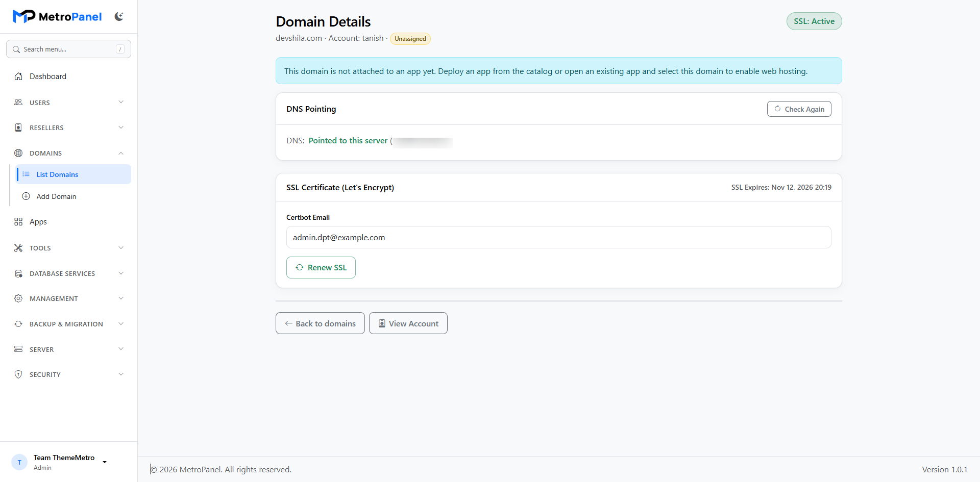Viewport: 980px width, 482px height.
Task: Click the Security shield icon
Action: pos(18,374)
